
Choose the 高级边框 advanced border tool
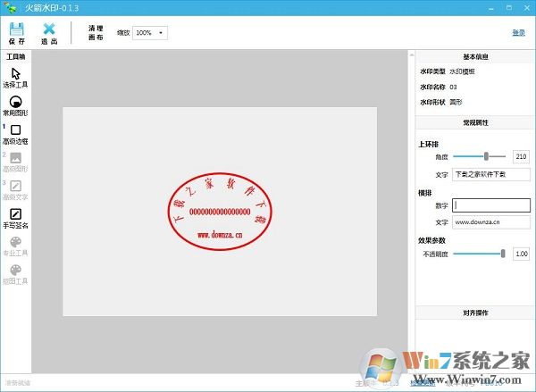click(15, 134)
